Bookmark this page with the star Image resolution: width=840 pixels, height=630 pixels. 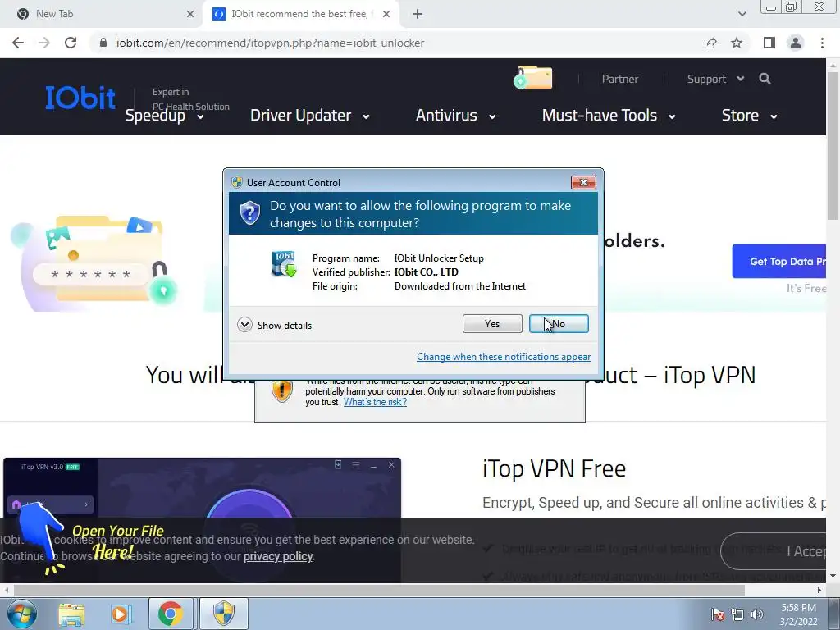[737, 43]
